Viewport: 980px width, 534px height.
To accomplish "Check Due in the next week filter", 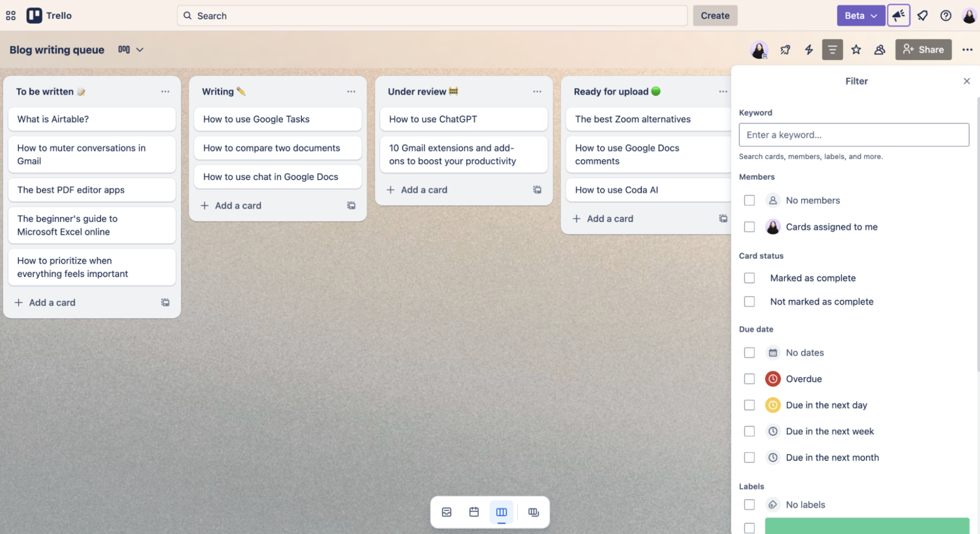I will [749, 431].
